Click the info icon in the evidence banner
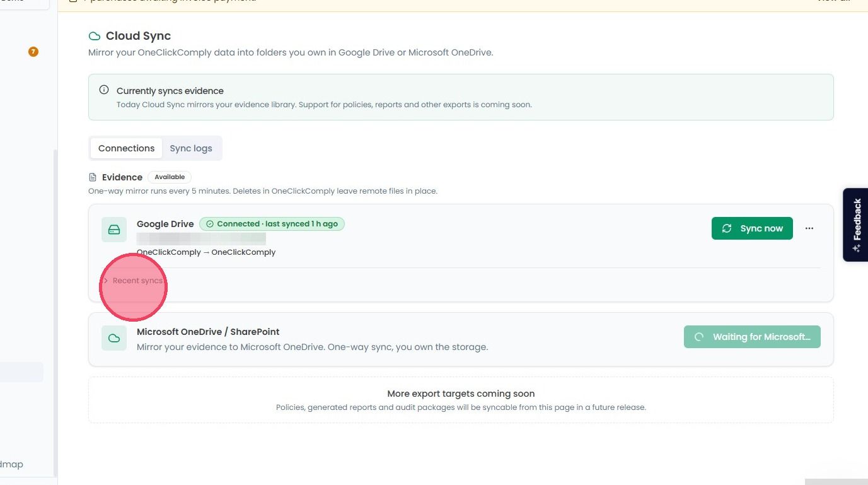The image size is (868, 485). click(x=104, y=90)
